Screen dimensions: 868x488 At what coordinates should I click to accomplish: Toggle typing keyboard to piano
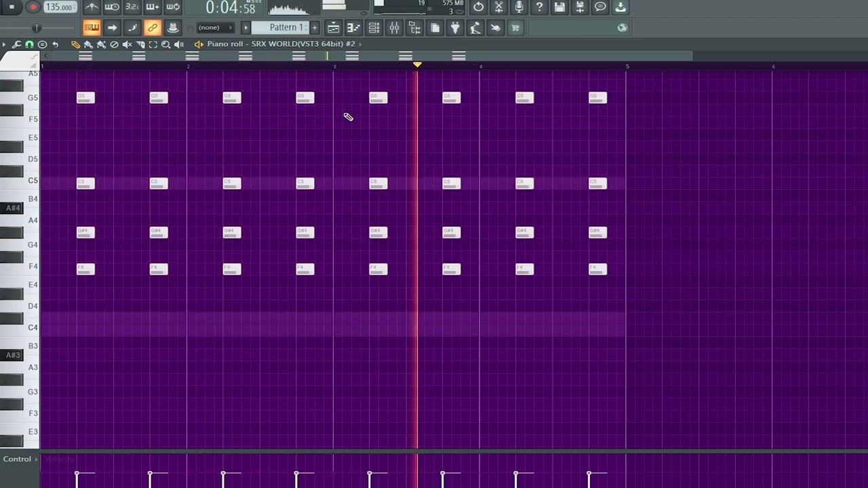coord(92,28)
